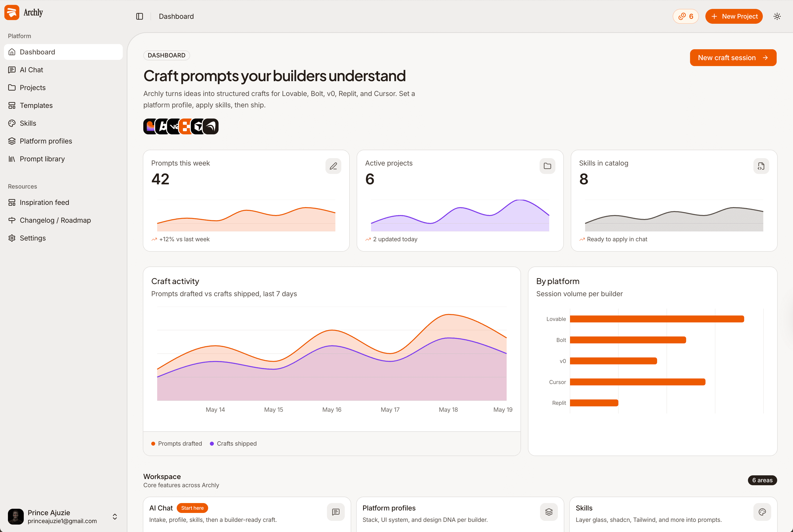Image resolution: width=793 pixels, height=532 pixels.
Task: Click the Changelog signpost icon
Action: coord(12,220)
